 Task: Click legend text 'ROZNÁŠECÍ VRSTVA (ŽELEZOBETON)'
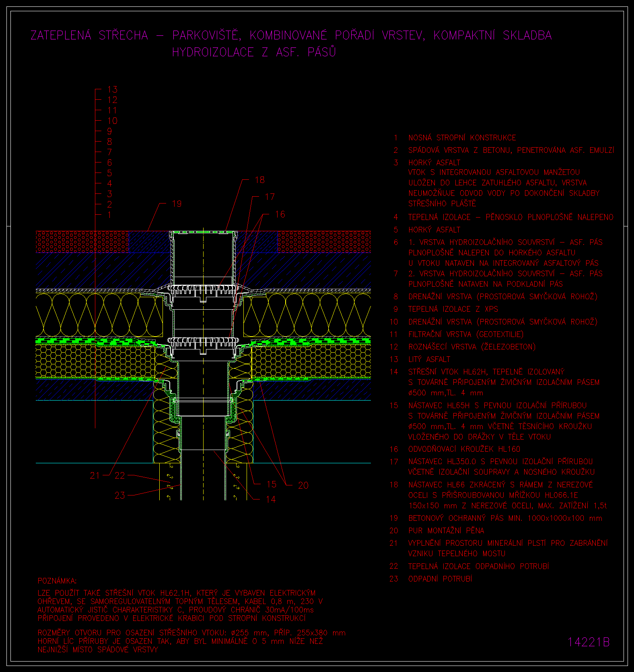[x=472, y=347]
